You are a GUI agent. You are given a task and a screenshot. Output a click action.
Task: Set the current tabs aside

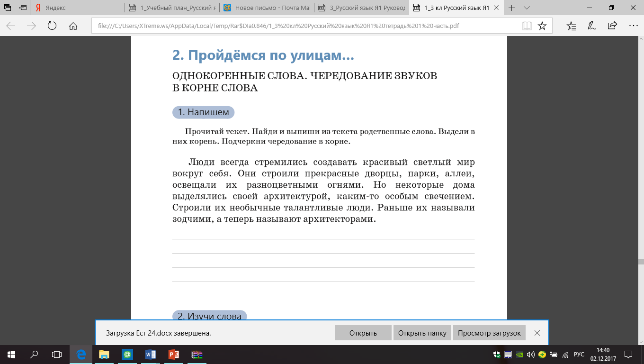tap(23, 8)
